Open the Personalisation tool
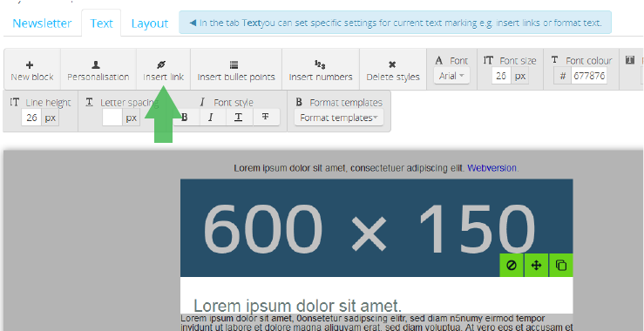The image size is (644, 331). coord(98,71)
